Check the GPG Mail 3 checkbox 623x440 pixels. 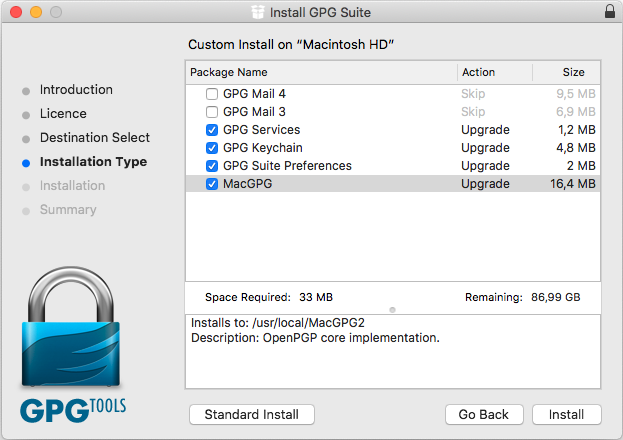(x=212, y=112)
